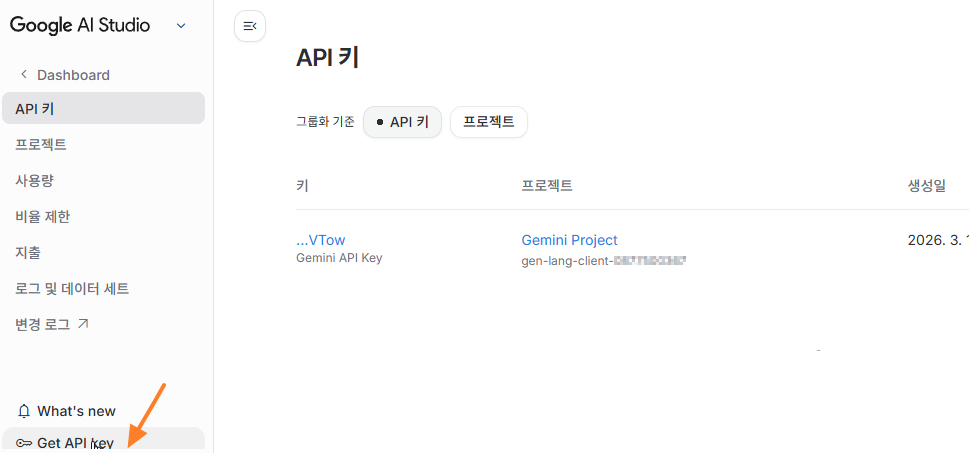Select API 키 in the left sidebar

click(103, 108)
